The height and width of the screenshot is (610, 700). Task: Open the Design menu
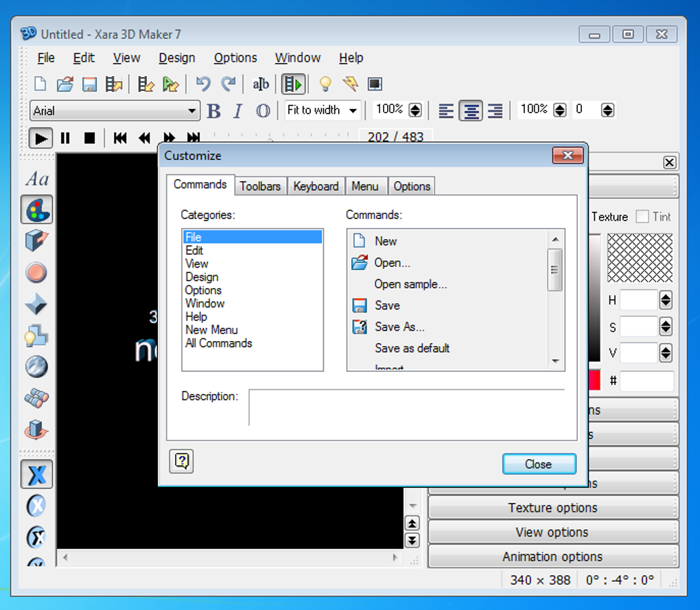176,58
